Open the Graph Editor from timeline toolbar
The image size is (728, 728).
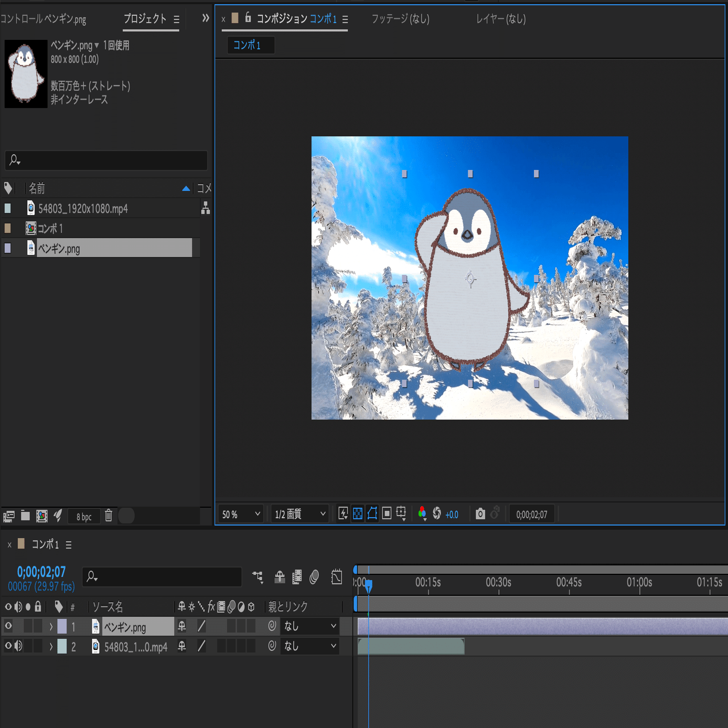tap(337, 577)
